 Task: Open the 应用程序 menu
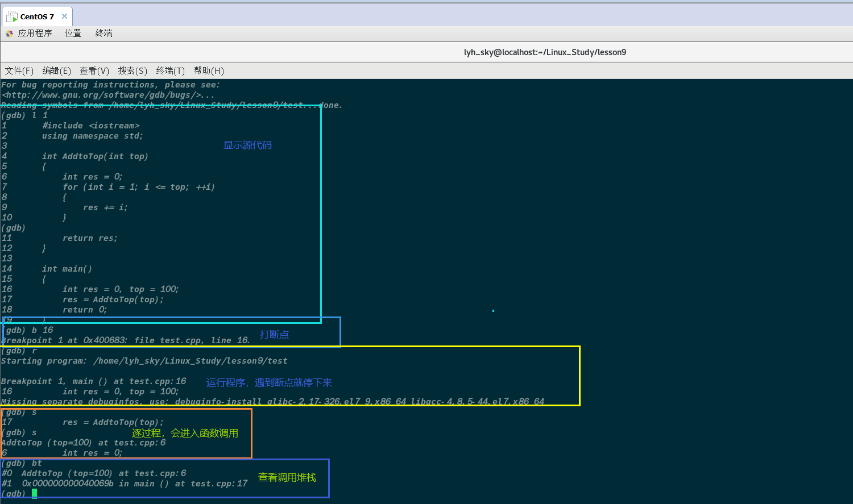pos(35,34)
